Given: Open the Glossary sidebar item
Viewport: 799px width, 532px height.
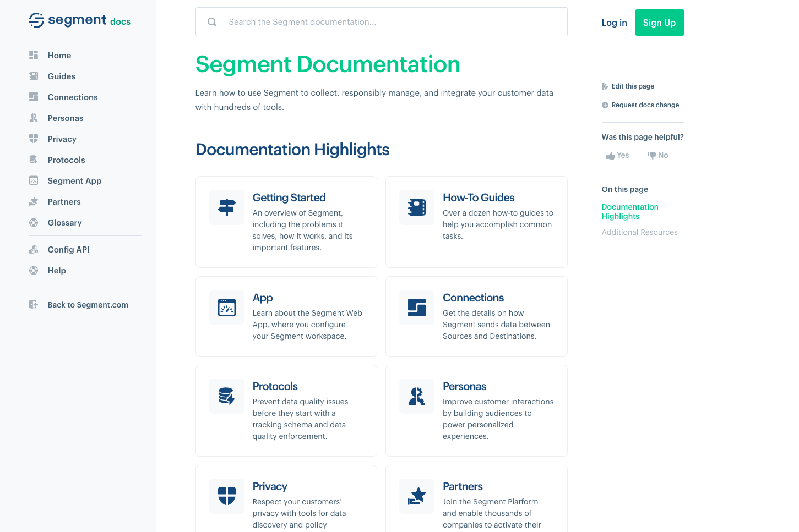Looking at the screenshot, I should pyautogui.click(x=65, y=222).
